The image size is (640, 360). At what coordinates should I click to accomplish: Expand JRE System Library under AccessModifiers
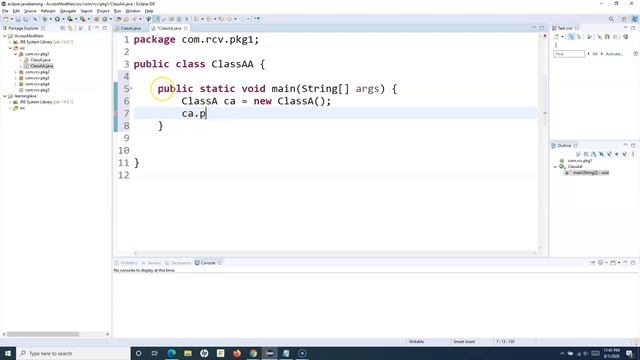11,42
